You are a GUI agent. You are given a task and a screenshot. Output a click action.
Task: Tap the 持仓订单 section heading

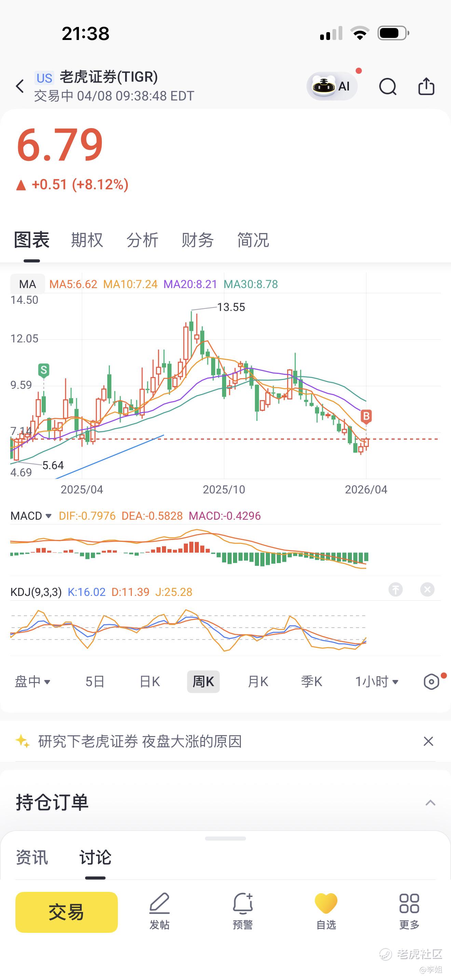pos(52,803)
